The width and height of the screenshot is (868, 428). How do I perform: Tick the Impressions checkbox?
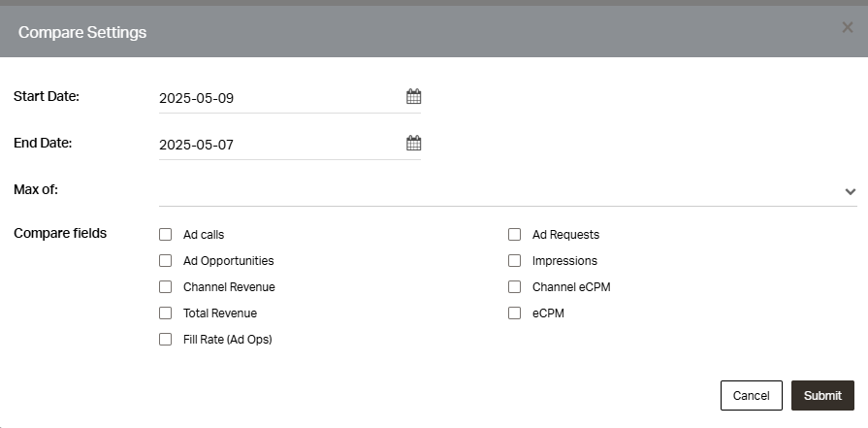tap(514, 260)
